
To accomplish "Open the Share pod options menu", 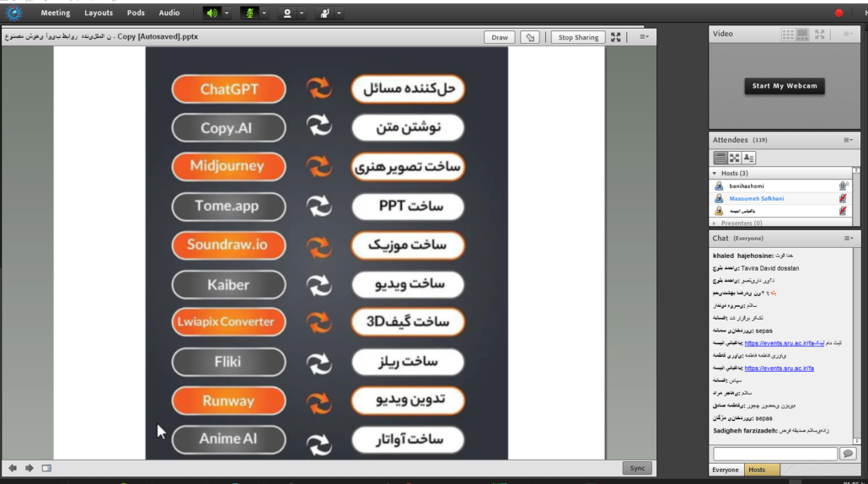I will (644, 36).
